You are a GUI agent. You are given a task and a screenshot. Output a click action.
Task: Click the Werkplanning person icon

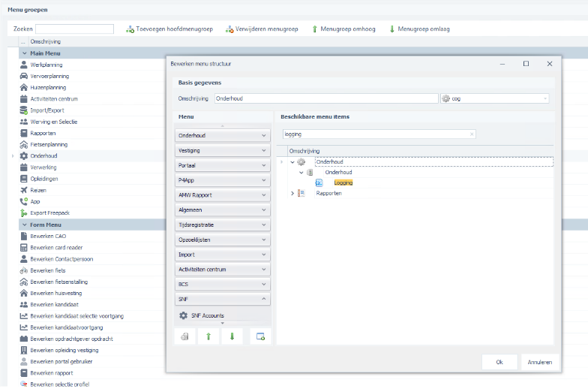(x=24, y=65)
